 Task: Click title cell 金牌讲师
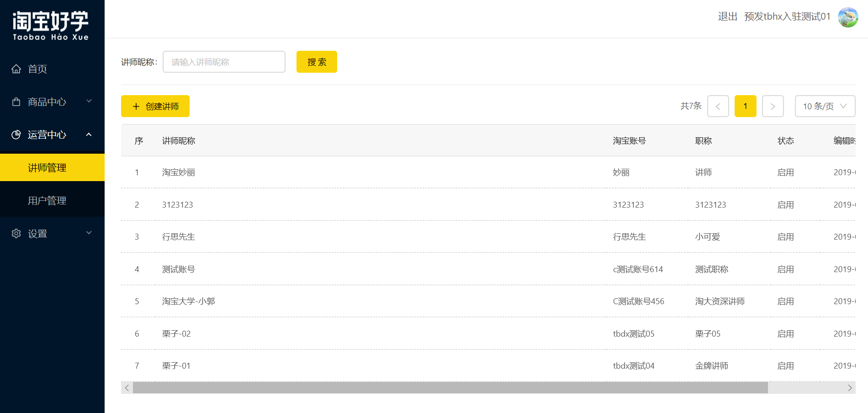[712, 366]
